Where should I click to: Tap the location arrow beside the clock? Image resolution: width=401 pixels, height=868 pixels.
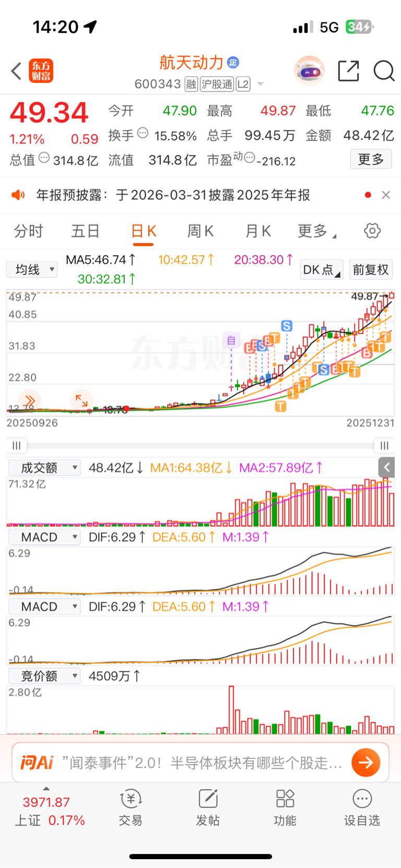[90, 27]
